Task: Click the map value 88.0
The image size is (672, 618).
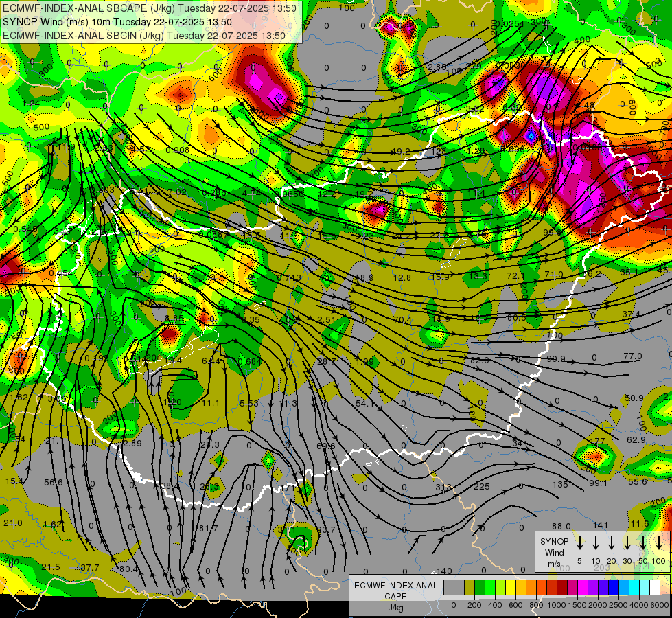Action: pos(561,526)
